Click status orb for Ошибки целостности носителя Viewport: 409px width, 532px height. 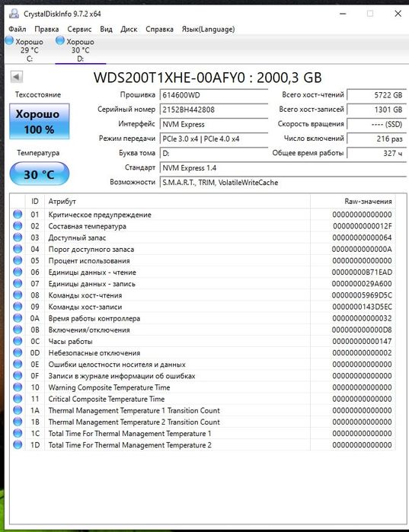pyautogui.click(x=18, y=365)
